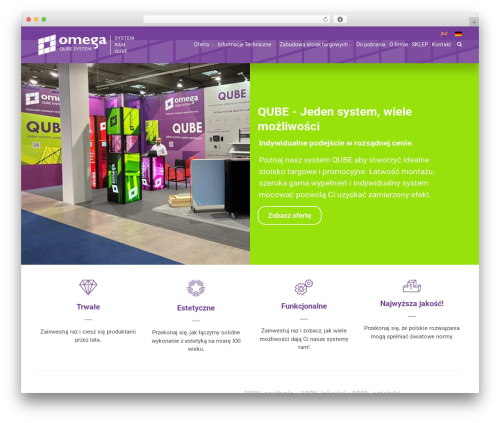
Task: Click the Trwałe heading link
Action: point(88,307)
